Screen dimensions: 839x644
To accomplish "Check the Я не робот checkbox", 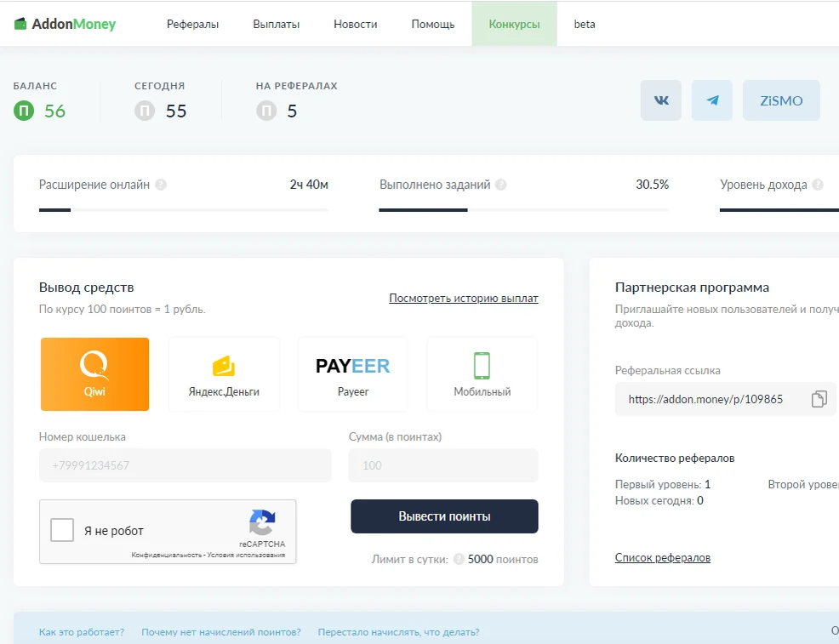I will (x=62, y=530).
